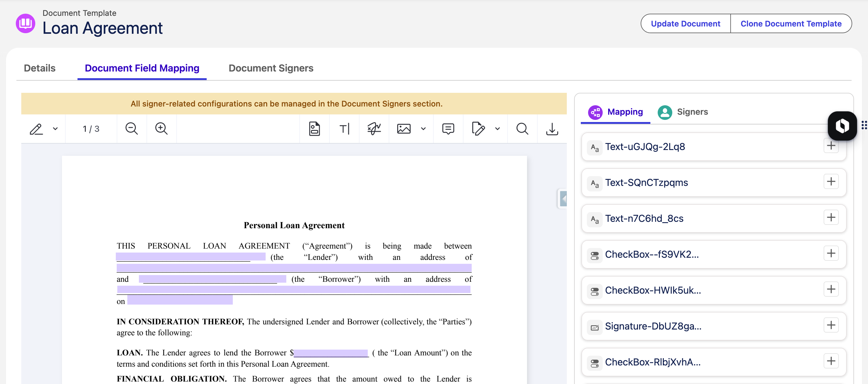
Task: Click the Borrower name field in document
Action: (x=212, y=279)
